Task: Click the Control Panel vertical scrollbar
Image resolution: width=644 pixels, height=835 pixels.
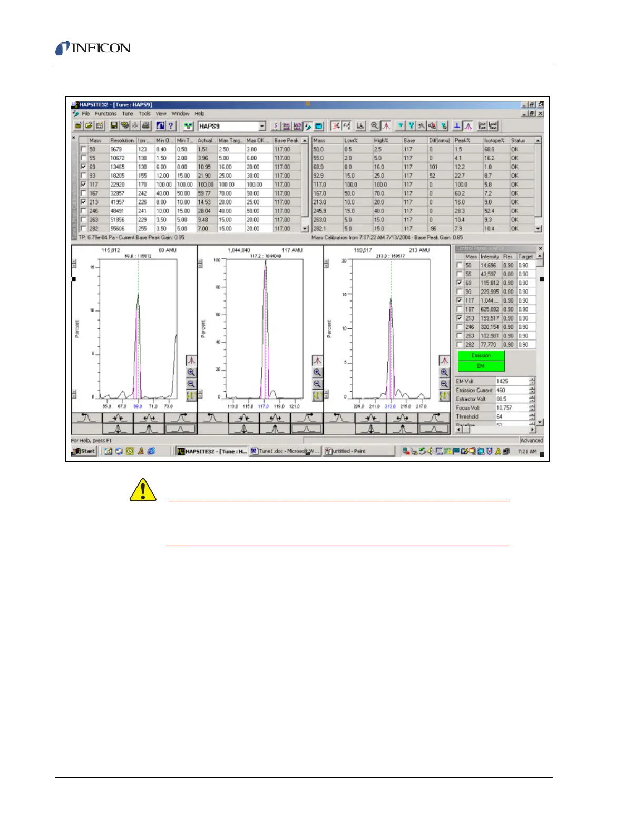Action: coord(540,337)
